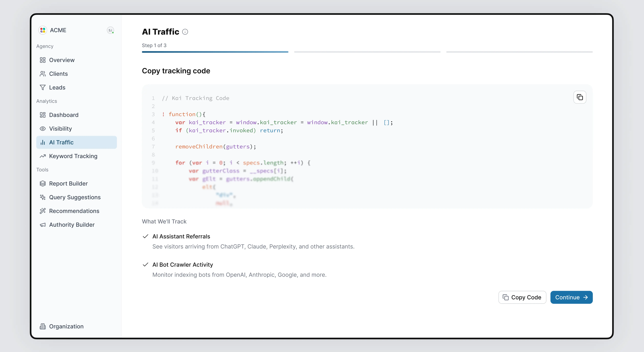Select the Clients sidebar item

[58, 74]
